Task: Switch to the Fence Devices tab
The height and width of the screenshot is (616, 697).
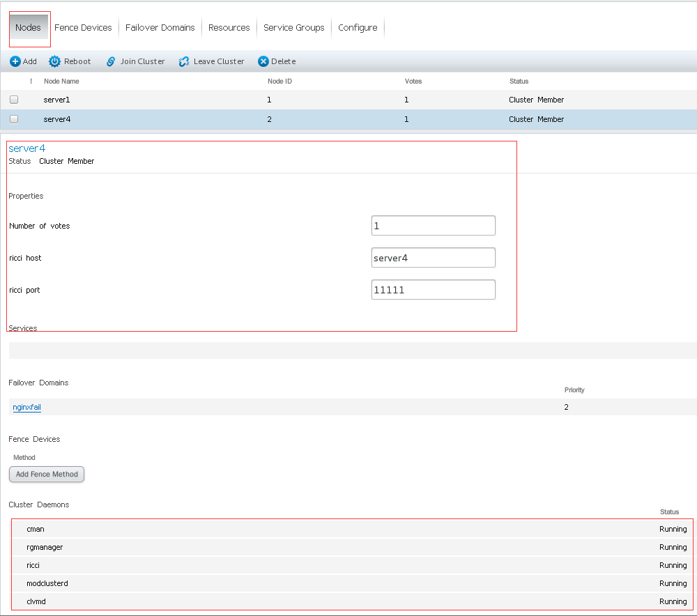Action: [x=83, y=28]
